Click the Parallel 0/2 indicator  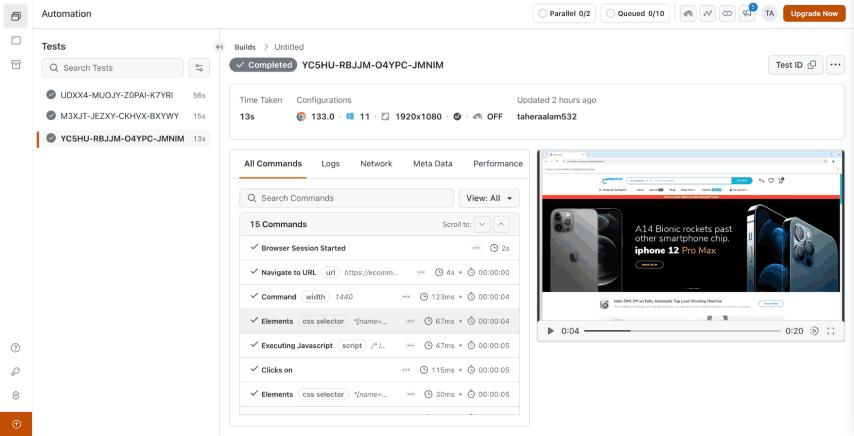pyautogui.click(x=564, y=14)
